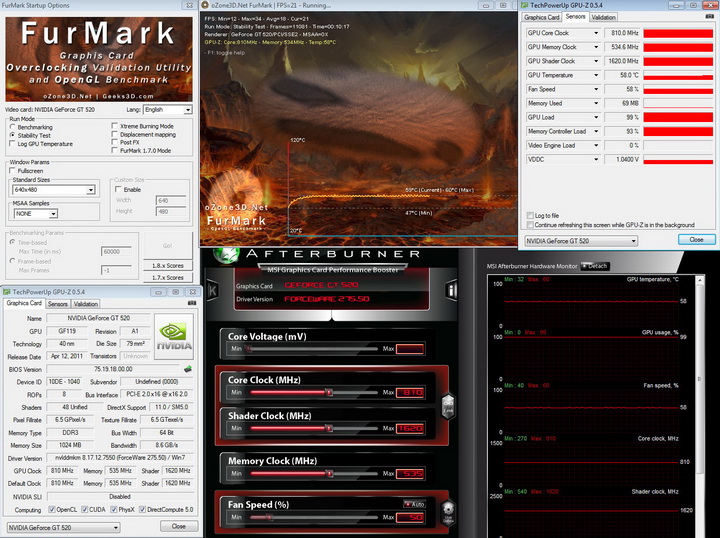Open Validation tab in GPU-Z sensors window

click(x=603, y=17)
